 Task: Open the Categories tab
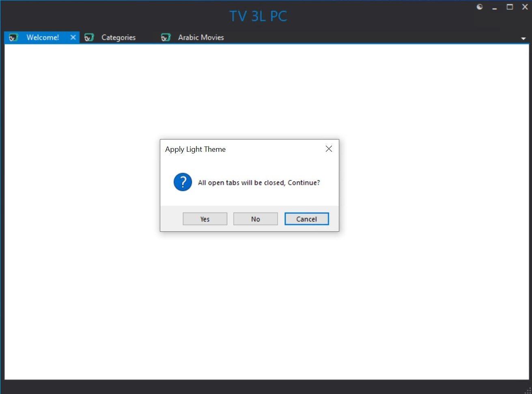click(x=118, y=37)
